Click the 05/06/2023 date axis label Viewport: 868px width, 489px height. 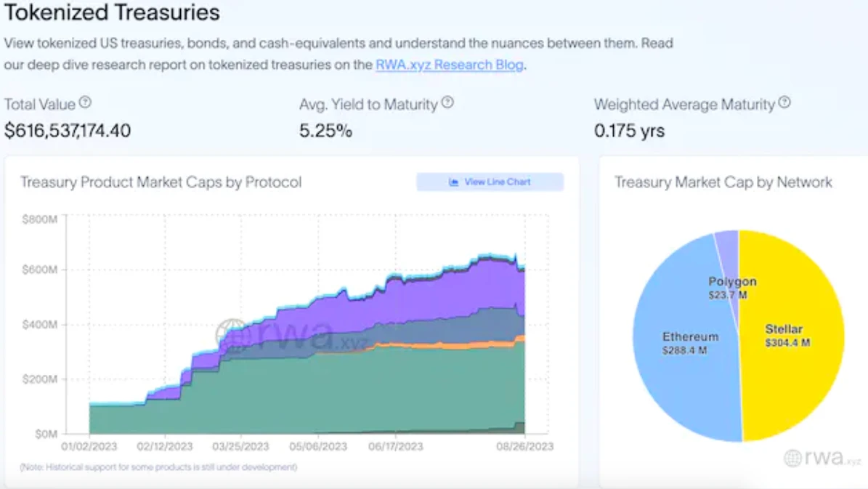point(318,445)
